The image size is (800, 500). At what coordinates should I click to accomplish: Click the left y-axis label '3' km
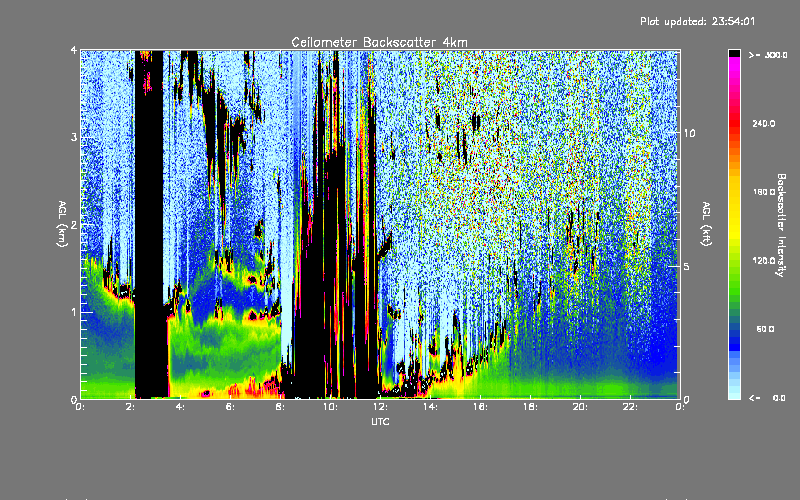click(x=74, y=137)
